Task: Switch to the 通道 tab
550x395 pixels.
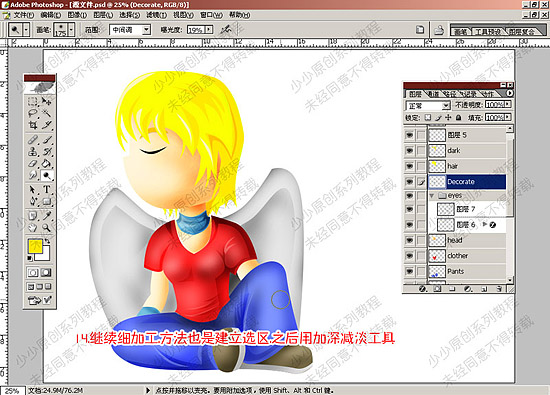Action: point(433,94)
